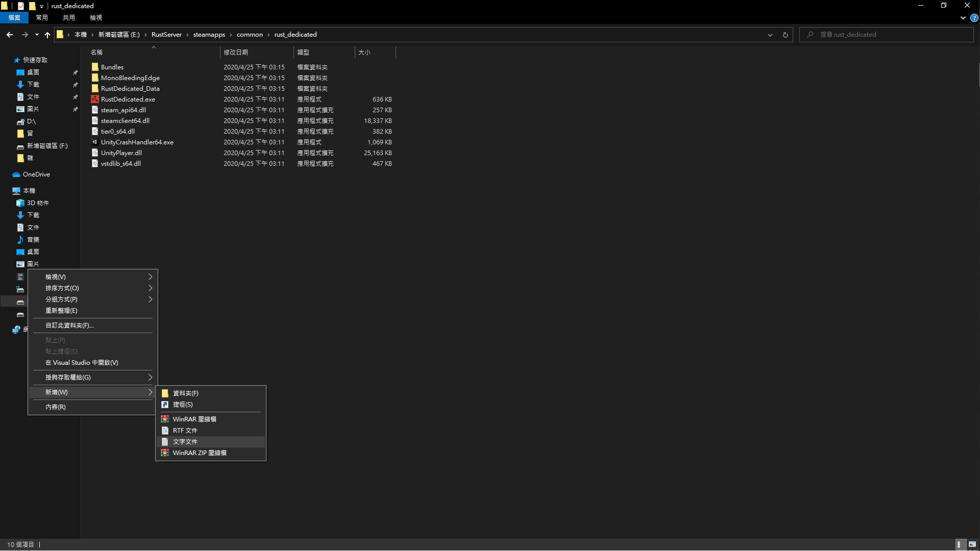Click the Up arrow navigation button
Image resolution: width=980 pixels, height=551 pixels.
coord(47,35)
